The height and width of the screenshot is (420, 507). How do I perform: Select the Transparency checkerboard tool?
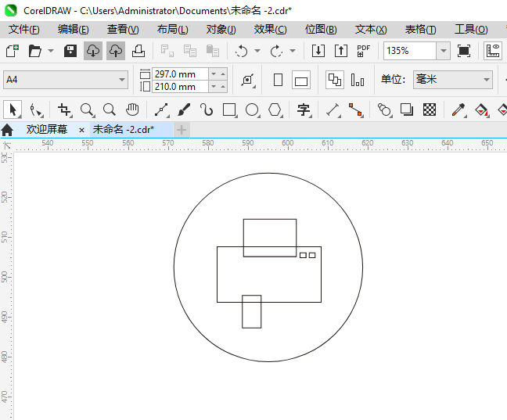point(429,109)
